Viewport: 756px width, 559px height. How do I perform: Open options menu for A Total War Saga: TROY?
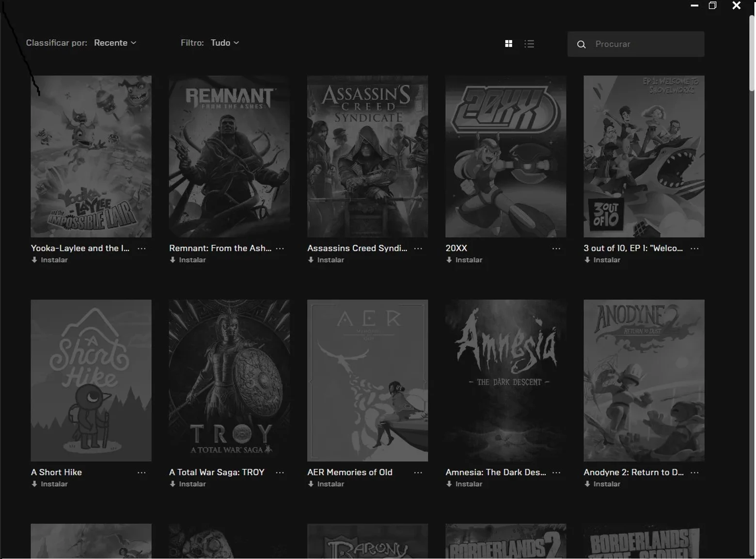280,473
